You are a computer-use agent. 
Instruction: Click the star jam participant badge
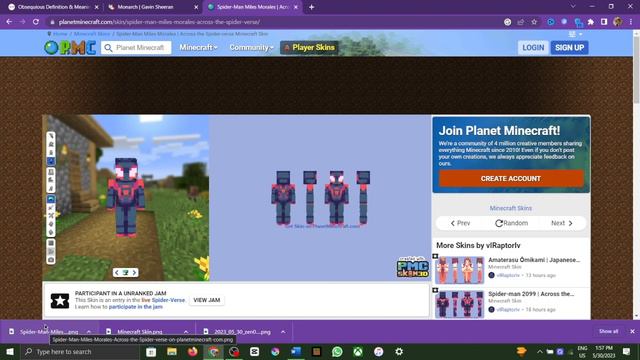click(x=60, y=300)
